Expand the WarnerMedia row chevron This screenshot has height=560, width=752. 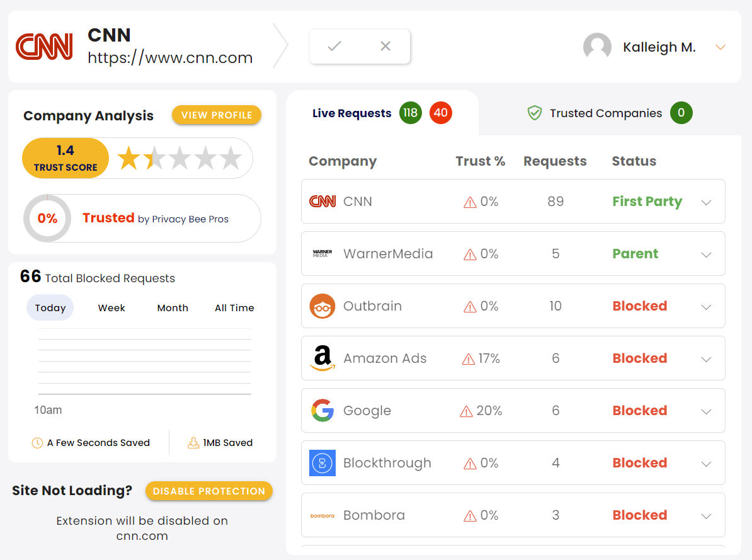coord(706,255)
